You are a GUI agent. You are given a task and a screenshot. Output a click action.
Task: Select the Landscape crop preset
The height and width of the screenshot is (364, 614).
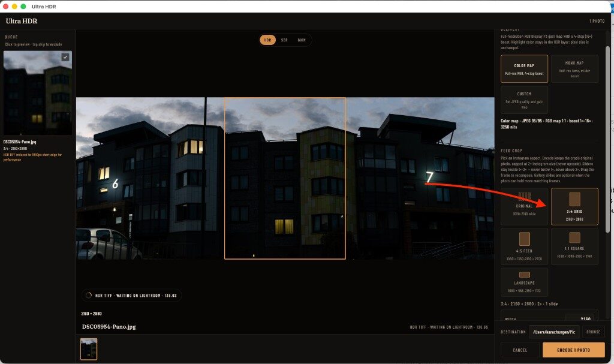(x=524, y=282)
